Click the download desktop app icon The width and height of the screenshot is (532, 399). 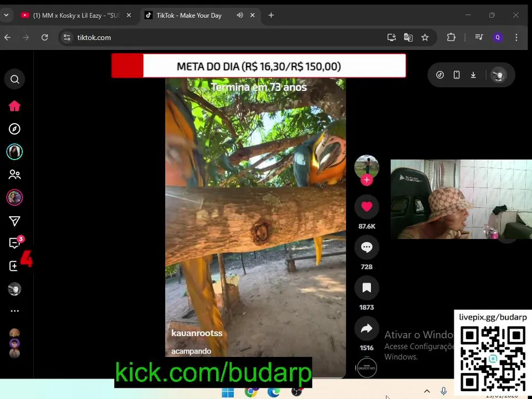(x=473, y=75)
